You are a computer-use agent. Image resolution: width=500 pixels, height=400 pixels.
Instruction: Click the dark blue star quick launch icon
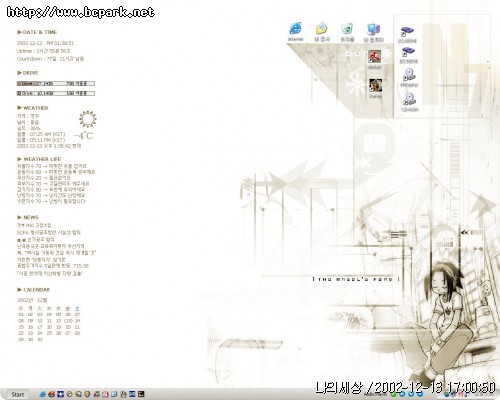point(60,394)
